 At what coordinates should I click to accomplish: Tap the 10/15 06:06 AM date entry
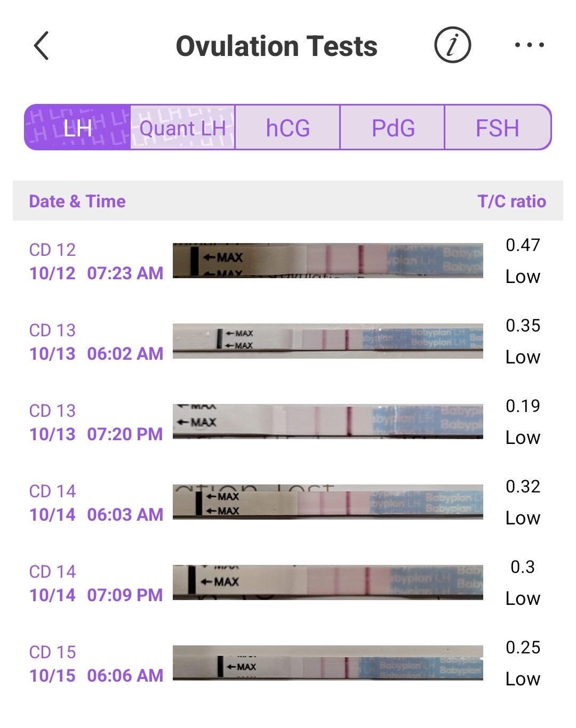[x=96, y=664]
